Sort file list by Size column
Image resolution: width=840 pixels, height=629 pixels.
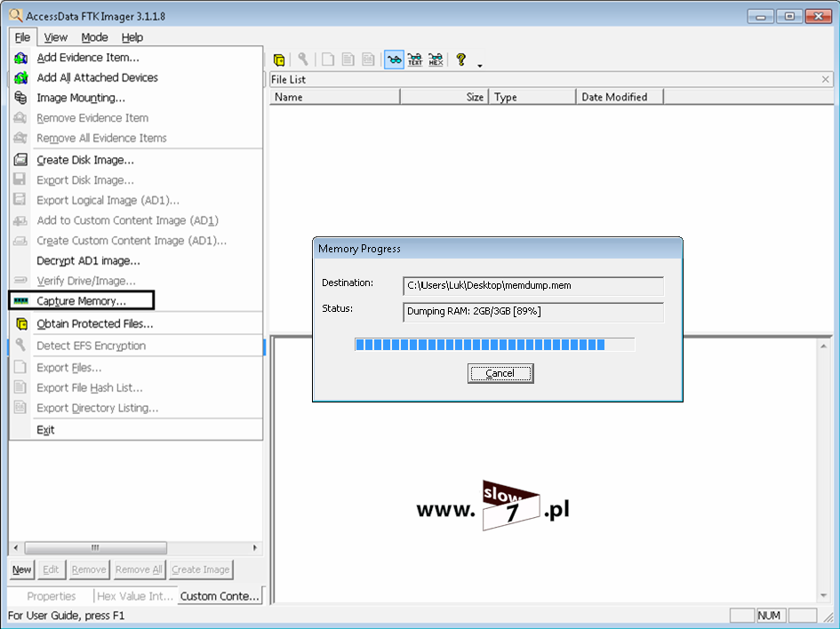click(444, 97)
